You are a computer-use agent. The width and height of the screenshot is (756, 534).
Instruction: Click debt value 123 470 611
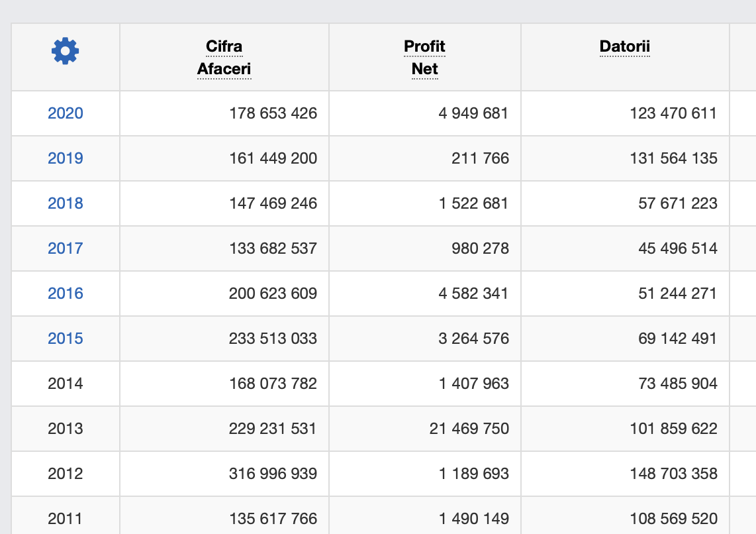[673, 113]
